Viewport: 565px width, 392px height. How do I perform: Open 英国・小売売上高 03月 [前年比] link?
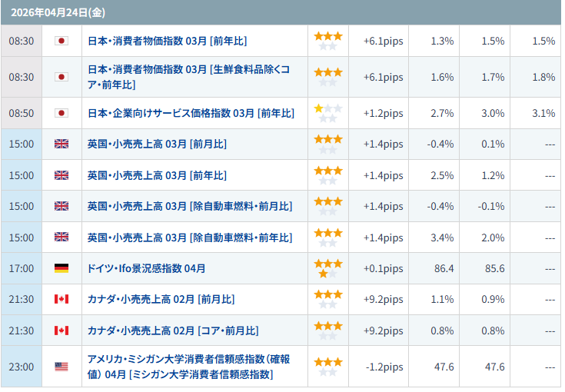[157, 175]
